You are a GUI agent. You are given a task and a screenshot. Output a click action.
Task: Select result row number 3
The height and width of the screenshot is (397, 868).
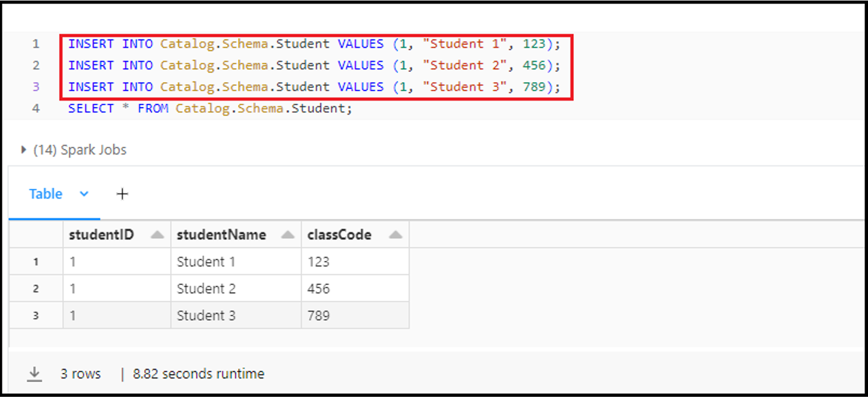[x=36, y=316]
